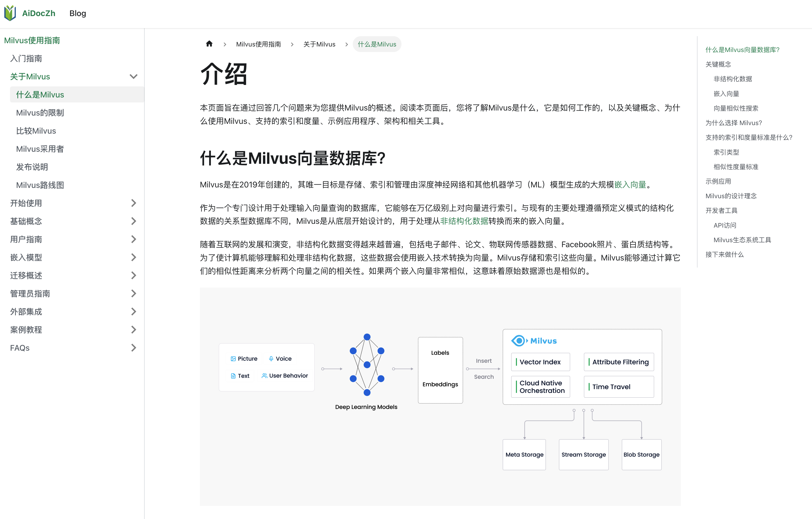Screen dimensions: 812x519
Task: Expand the FAQs sidebar section chevron
Action: (x=134, y=348)
